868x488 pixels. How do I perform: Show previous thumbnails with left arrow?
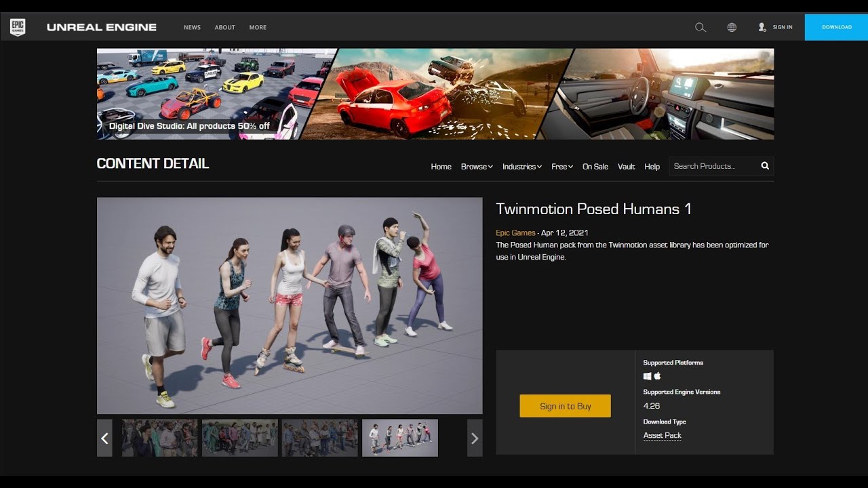click(x=104, y=438)
